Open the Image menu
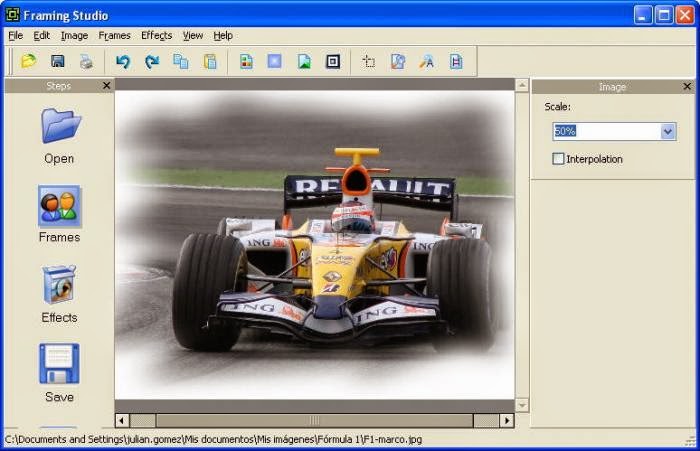 (x=74, y=36)
